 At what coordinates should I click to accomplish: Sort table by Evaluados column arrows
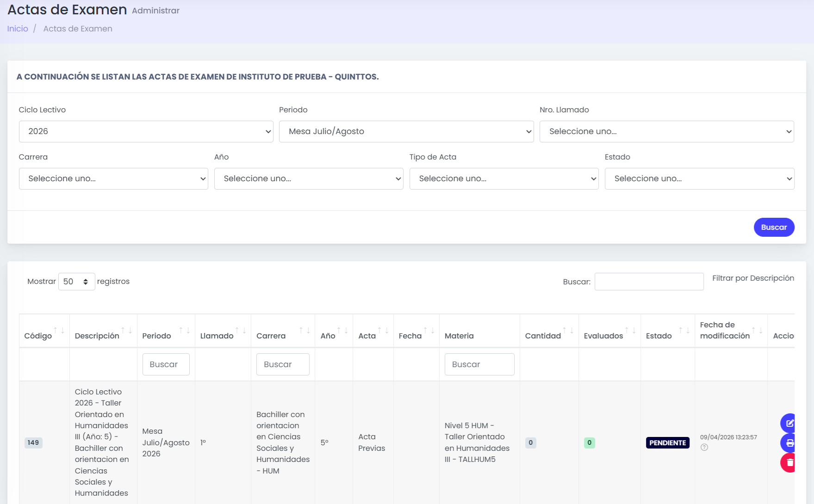click(630, 330)
